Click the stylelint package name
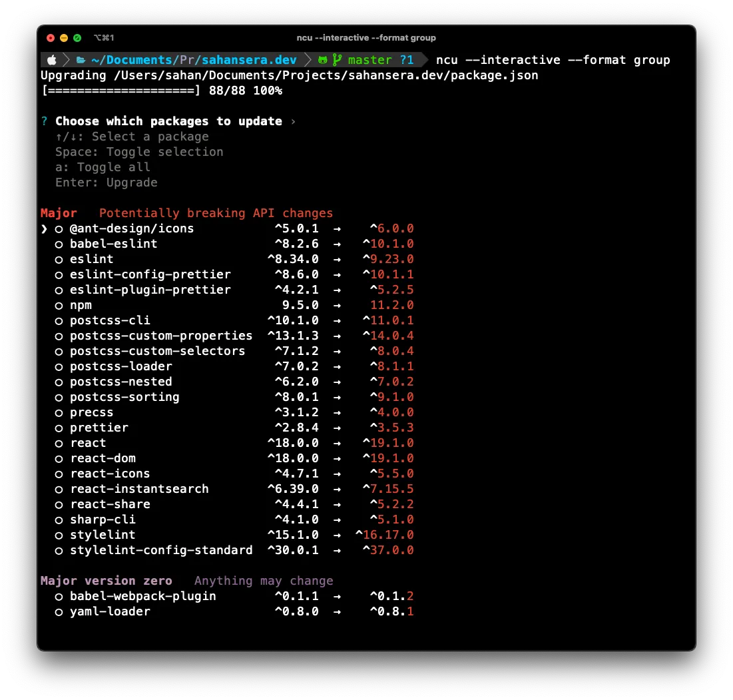 click(103, 535)
